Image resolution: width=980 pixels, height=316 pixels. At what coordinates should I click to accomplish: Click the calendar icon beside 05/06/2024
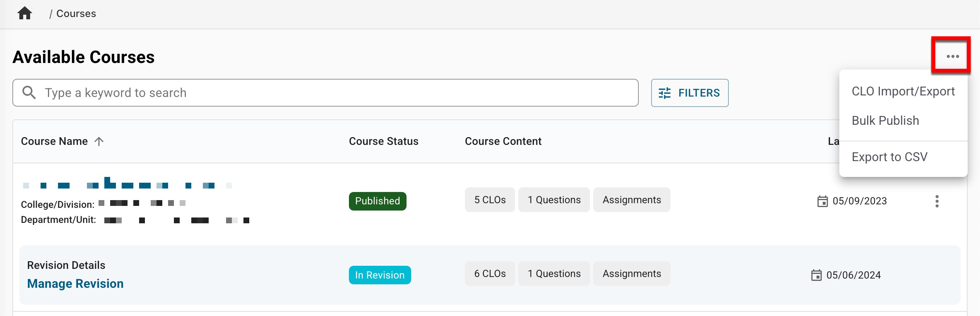click(816, 275)
